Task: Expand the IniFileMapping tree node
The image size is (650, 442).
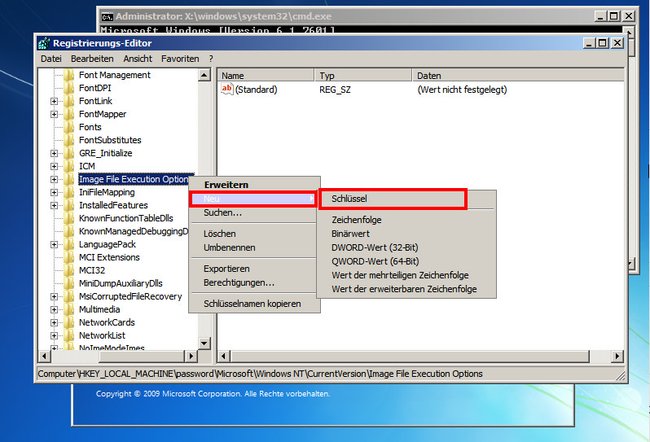Action: [x=54, y=192]
